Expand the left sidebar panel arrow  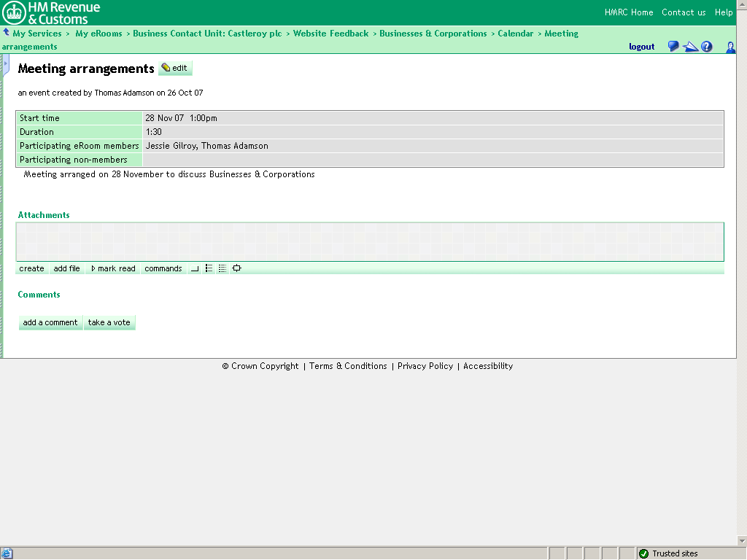tap(5, 64)
